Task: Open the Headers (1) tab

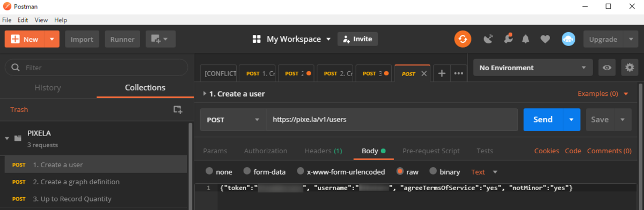Action: [x=323, y=151]
